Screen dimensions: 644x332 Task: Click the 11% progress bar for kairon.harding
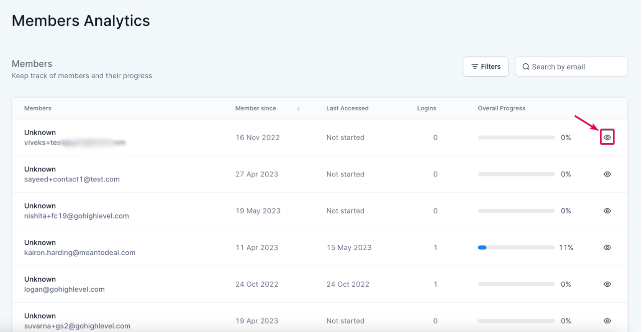point(516,247)
